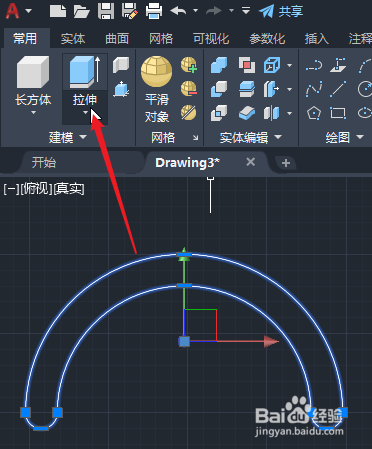Open the dropdown beside Separate icon
The image size is (372, 449).
(290, 113)
